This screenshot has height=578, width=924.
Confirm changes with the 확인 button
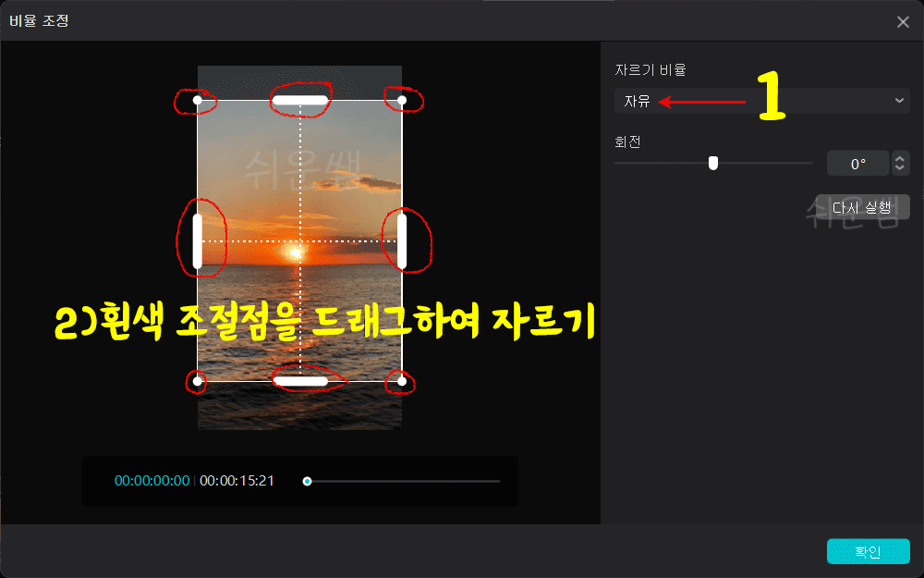[867, 551]
